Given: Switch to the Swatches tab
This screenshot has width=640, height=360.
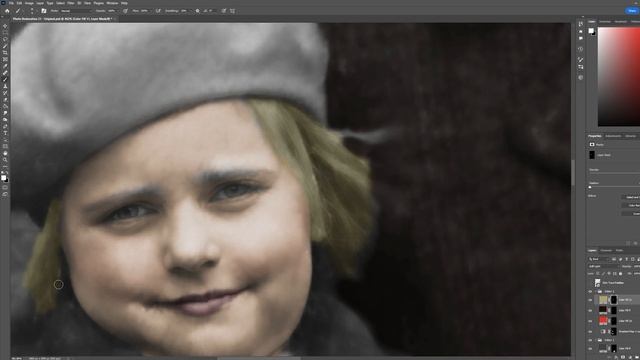Looking at the screenshot, I should pos(605,21).
